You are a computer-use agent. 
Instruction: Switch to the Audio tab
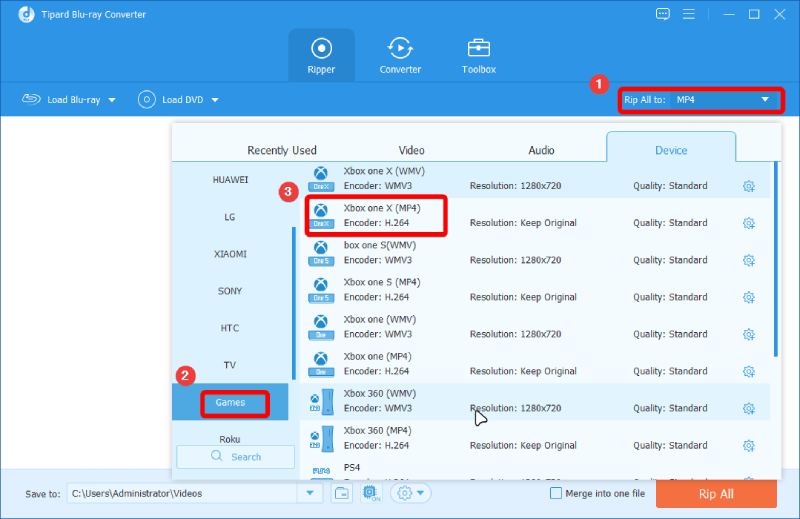[x=541, y=150]
